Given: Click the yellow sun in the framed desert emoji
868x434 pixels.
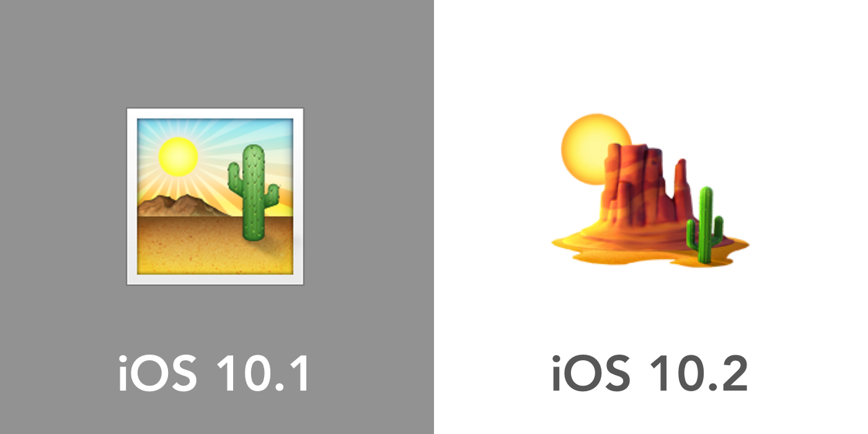Looking at the screenshot, I should tap(178, 155).
